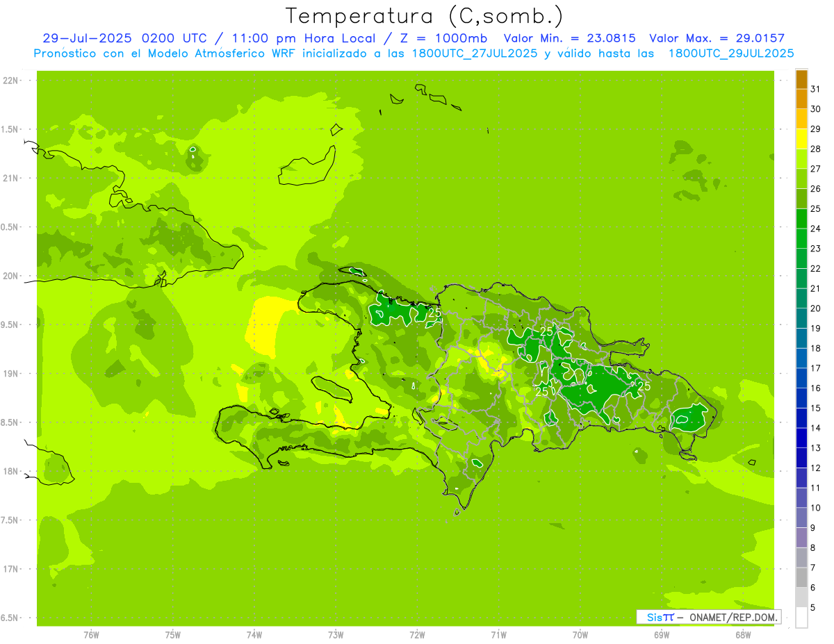Viewport: 834px width, 644px height.
Task: Pick the lime legend swatch between 27 and 28
Action: point(801,158)
